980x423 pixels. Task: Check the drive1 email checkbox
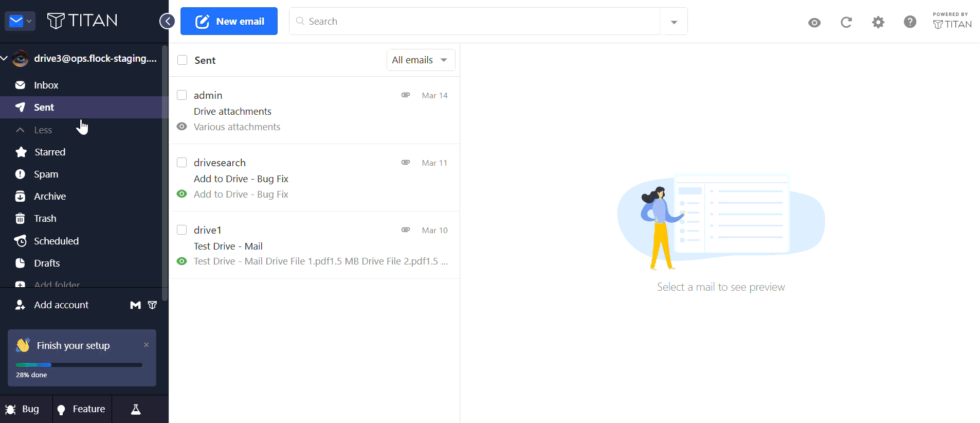[182, 230]
